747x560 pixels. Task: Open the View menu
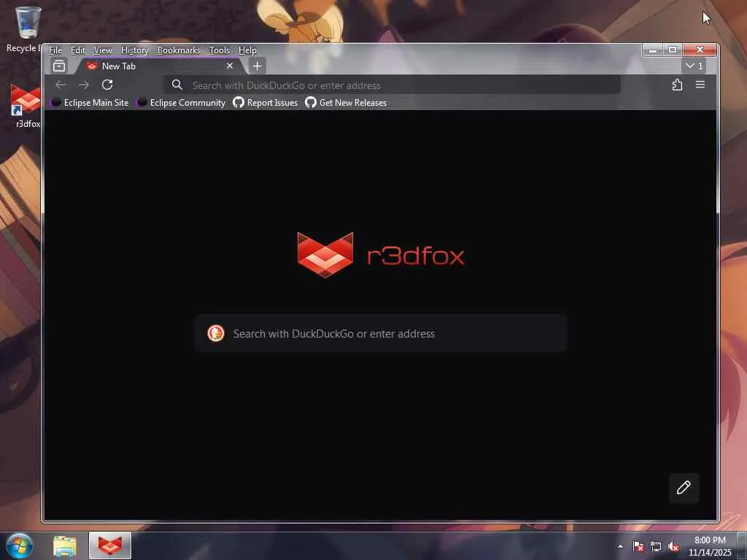tap(103, 50)
